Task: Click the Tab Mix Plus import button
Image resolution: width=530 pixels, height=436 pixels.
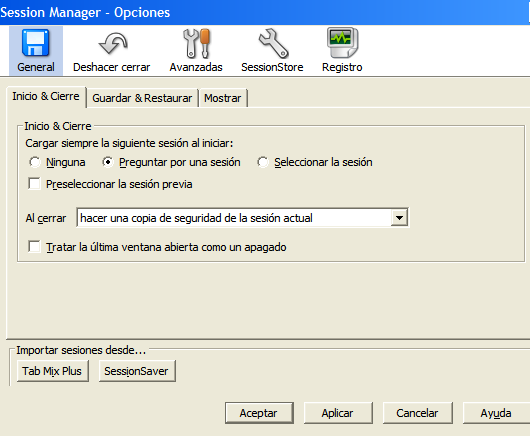Action: pyautogui.click(x=52, y=371)
